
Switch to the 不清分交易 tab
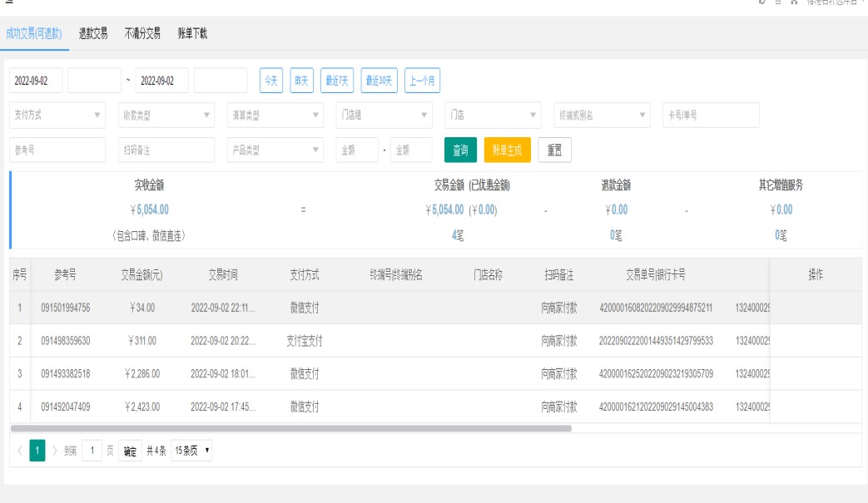[142, 33]
